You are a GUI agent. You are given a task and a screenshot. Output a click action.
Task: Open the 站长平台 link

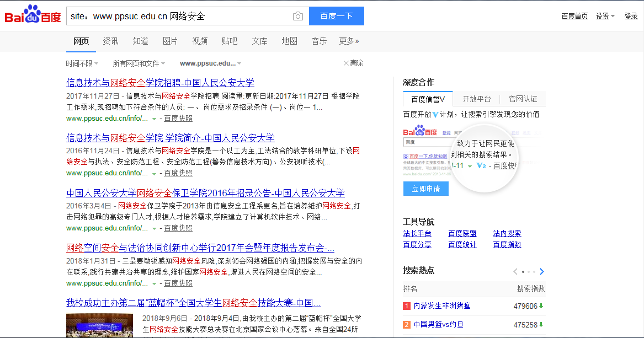tap(417, 233)
